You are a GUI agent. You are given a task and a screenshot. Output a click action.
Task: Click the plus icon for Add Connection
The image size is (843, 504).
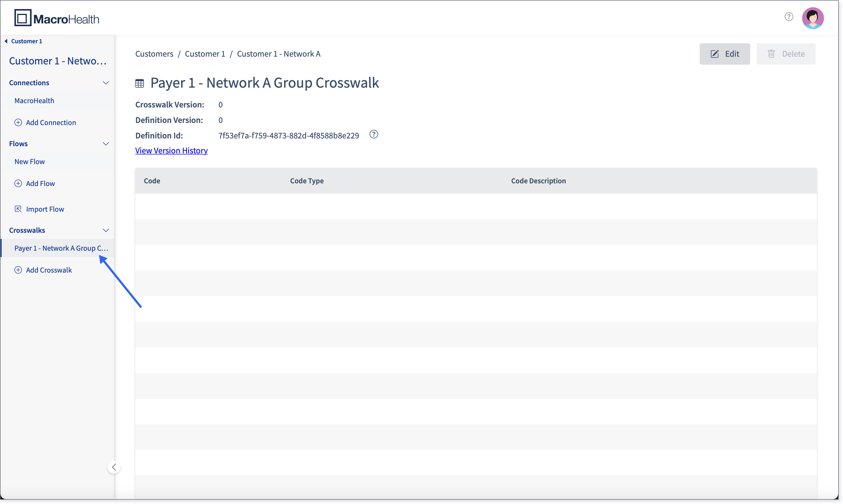pyautogui.click(x=18, y=123)
